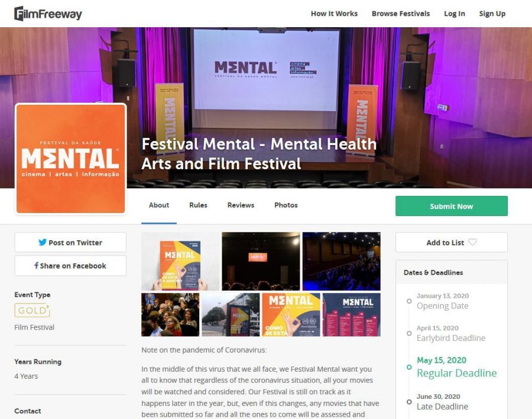The width and height of the screenshot is (532, 419).
Task: Click the Twitter bird icon
Action: click(x=43, y=242)
